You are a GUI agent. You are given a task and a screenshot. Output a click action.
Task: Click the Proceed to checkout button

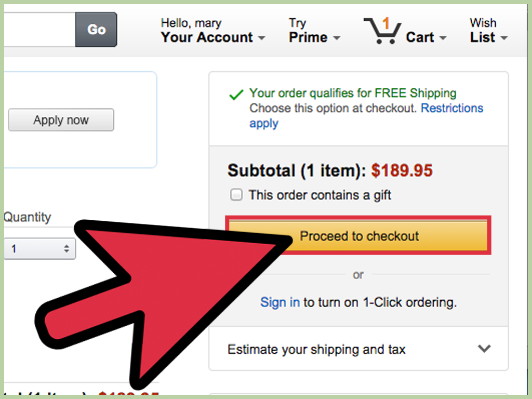[x=358, y=236]
